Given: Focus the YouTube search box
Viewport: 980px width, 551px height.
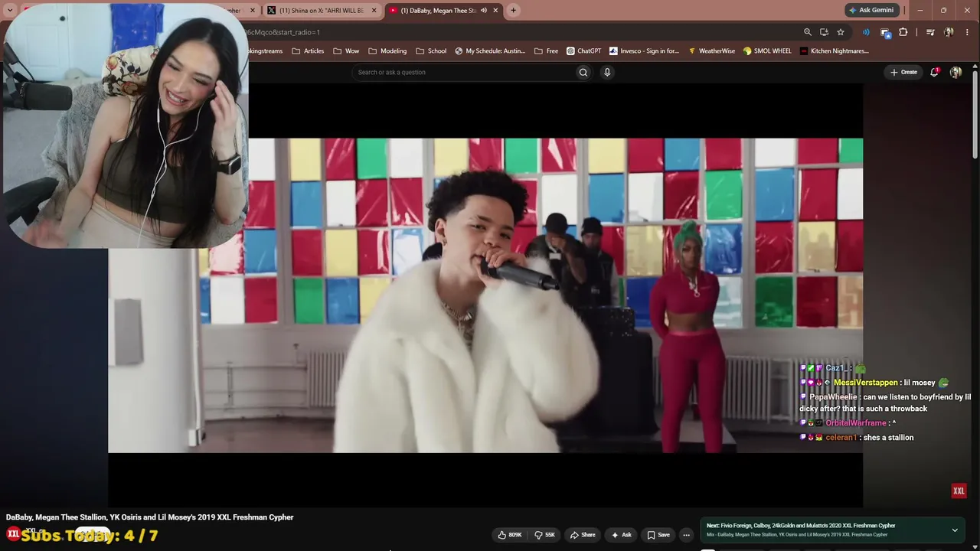Looking at the screenshot, I should tap(463, 72).
